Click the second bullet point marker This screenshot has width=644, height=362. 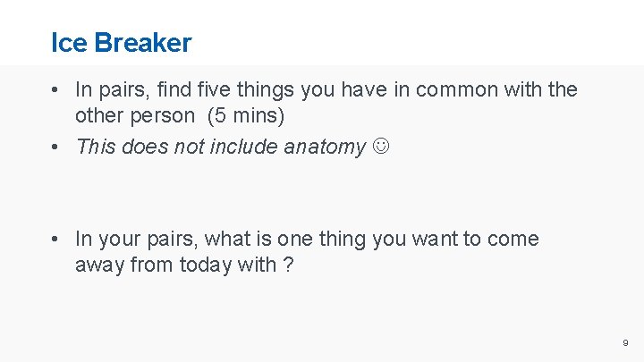coord(55,147)
